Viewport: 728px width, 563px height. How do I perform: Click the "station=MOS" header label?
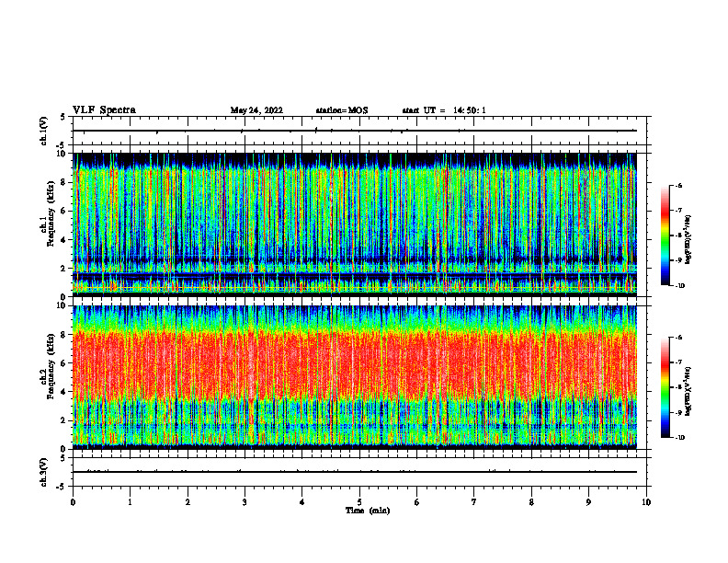[x=342, y=110]
